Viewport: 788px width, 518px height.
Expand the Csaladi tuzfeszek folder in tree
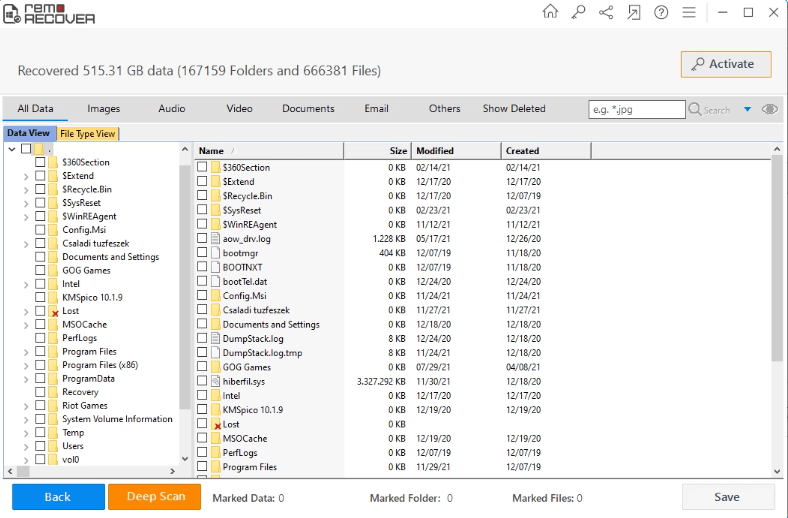[25, 243]
